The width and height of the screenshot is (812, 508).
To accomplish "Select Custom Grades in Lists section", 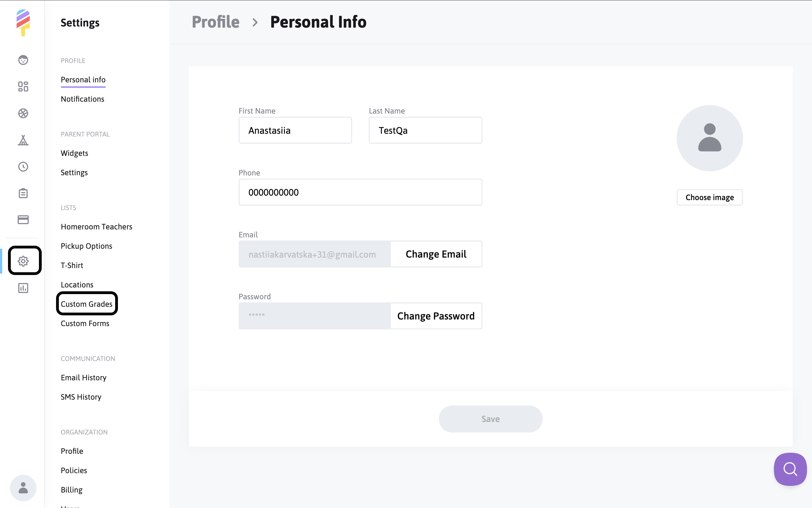I will (87, 304).
